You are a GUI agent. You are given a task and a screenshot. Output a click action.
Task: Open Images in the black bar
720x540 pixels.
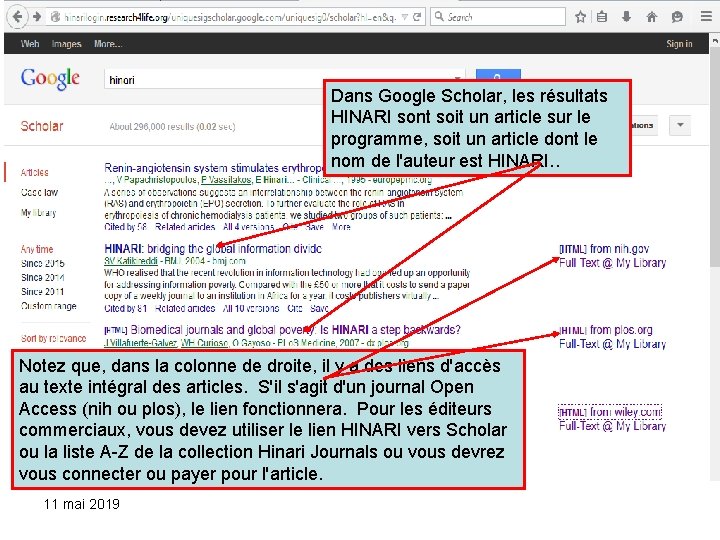coord(67,44)
